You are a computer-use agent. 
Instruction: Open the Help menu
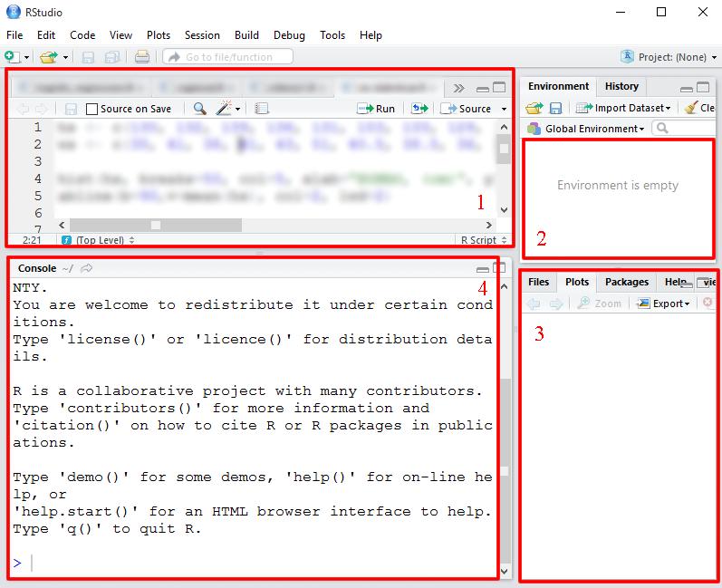(371, 35)
